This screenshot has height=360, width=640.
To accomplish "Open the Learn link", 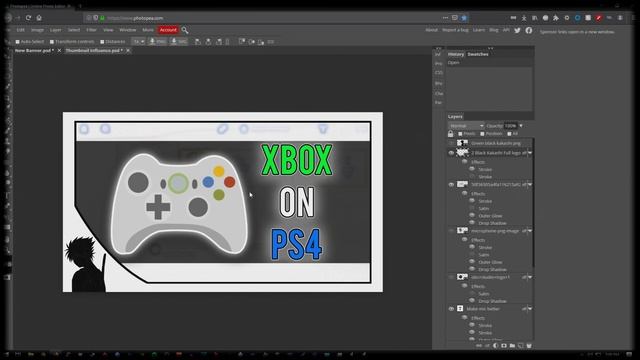I will click(479, 30).
